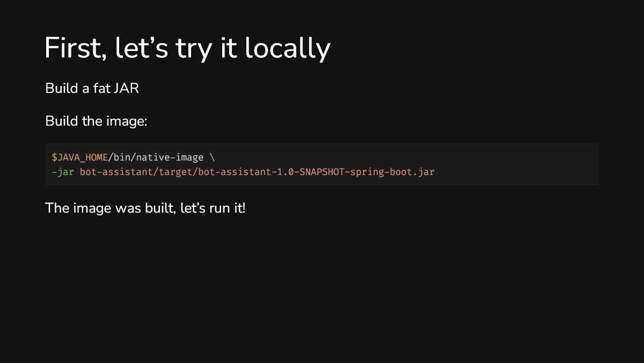Click the bot-assistant jar path in code
Screen dimensions: 644x363
[x=257, y=172]
